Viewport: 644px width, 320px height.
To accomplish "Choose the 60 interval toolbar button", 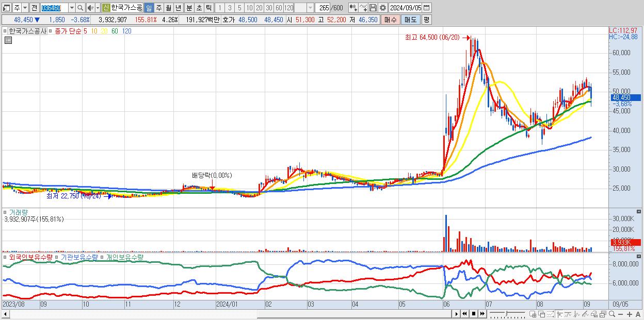I will (x=279, y=8).
